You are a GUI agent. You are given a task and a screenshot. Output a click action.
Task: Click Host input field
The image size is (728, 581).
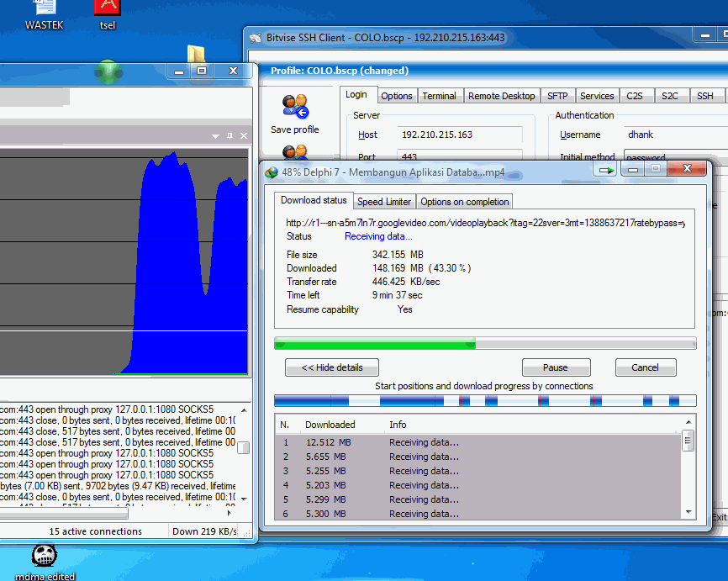[x=460, y=135]
